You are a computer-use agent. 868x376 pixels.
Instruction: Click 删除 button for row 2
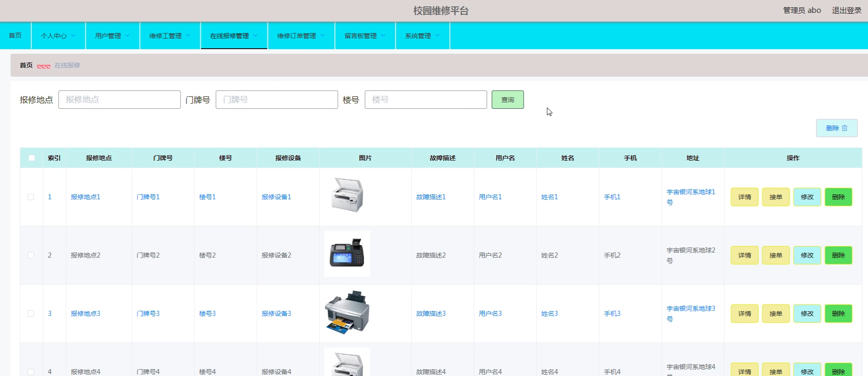[838, 255]
